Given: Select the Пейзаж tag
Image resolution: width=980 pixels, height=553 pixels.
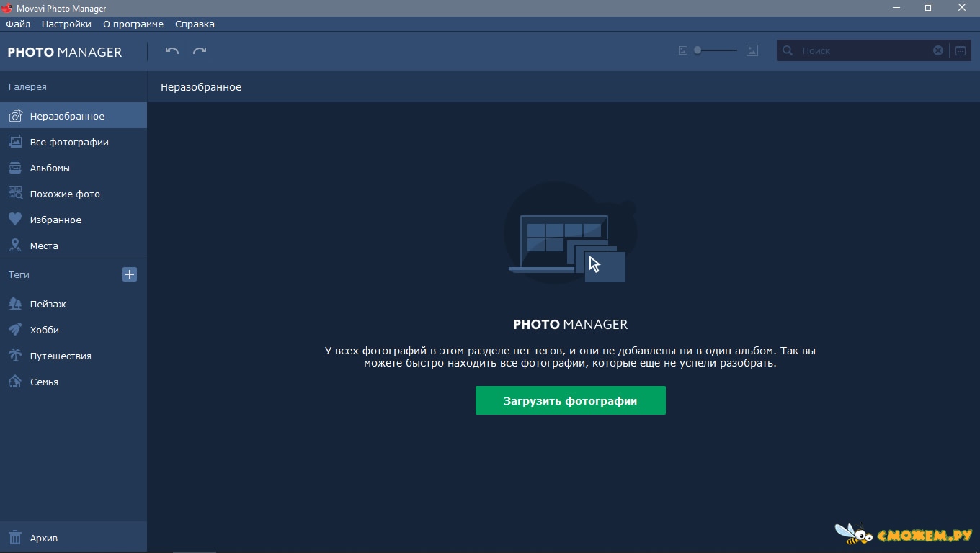Looking at the screenshot, I should point(73,304).
